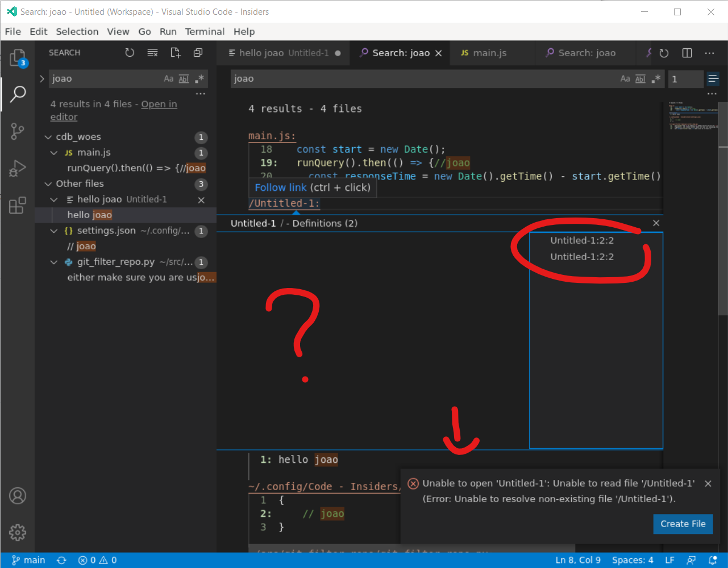The height and width of the screenshot is (568, 728).
Task: Create File from the error notification
Action: pyautogui.click(x=683, y=524)
